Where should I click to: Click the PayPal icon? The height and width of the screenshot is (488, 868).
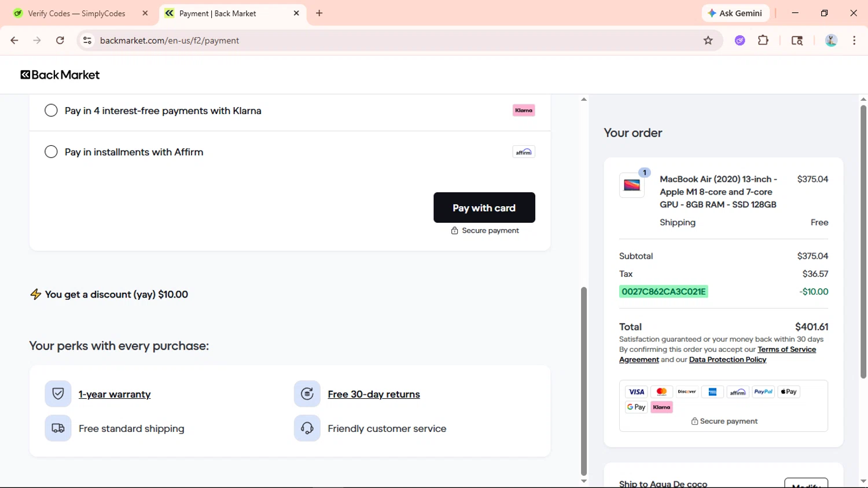coord(763,392)
